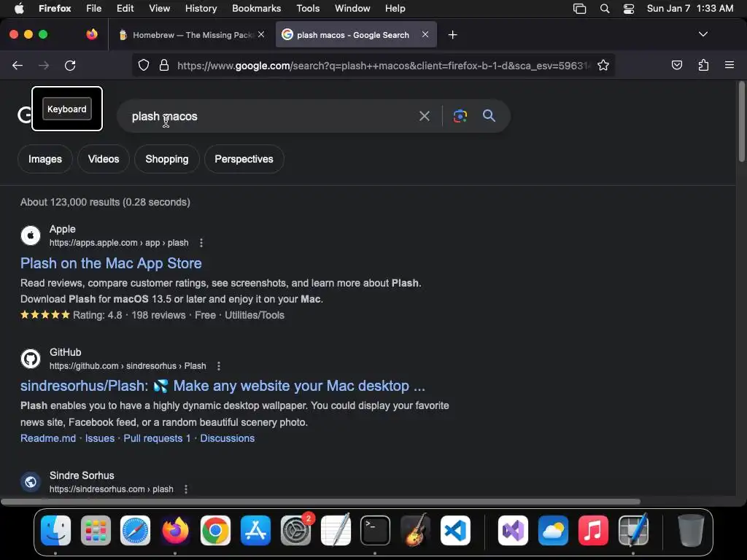The width and height of the screenshot is (747, 560).
Task: Filter results by Shopping
Action: coord(167,159)
